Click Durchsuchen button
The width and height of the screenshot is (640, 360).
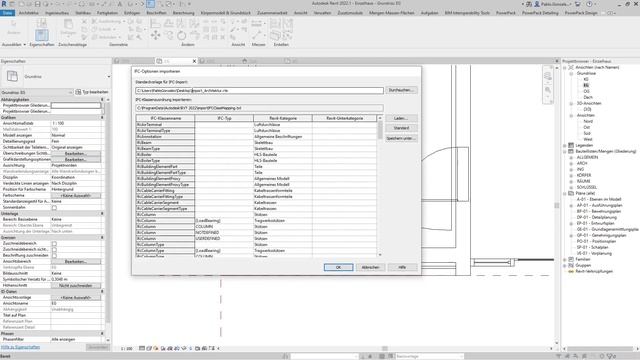click(x=401, y=90)
